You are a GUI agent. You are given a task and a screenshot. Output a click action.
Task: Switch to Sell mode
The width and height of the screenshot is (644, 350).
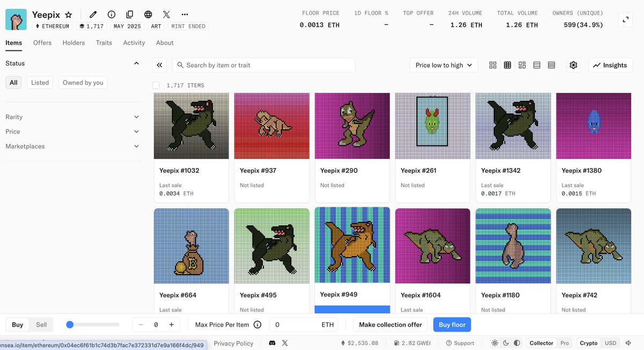pos(41,325)
